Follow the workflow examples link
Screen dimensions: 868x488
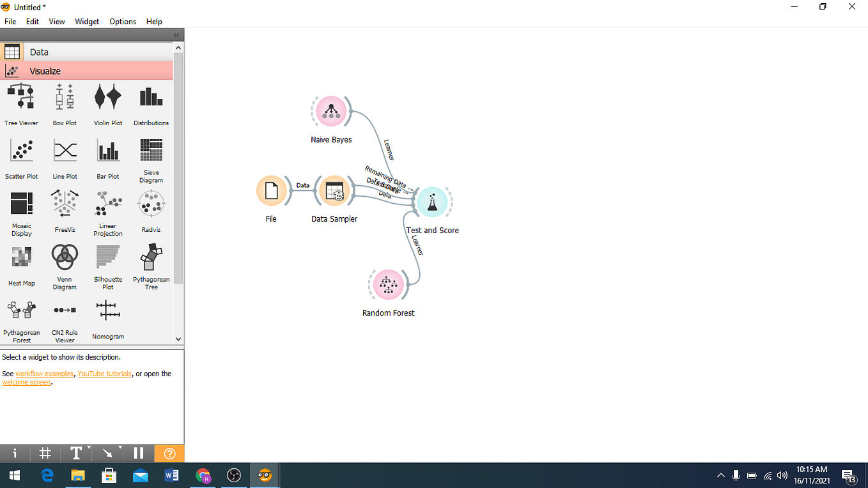pyautogui.click(x=45, y=373)
